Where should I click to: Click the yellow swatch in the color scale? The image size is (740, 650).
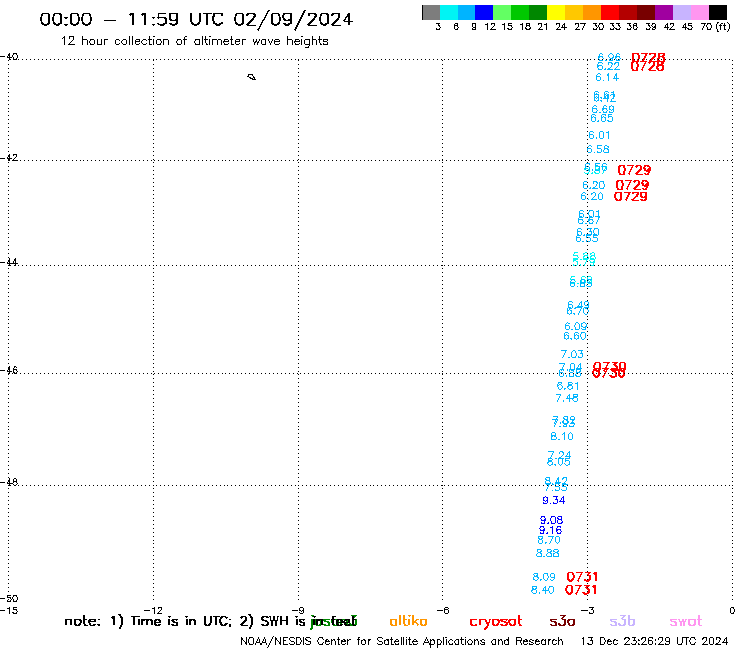click(556, 12)
